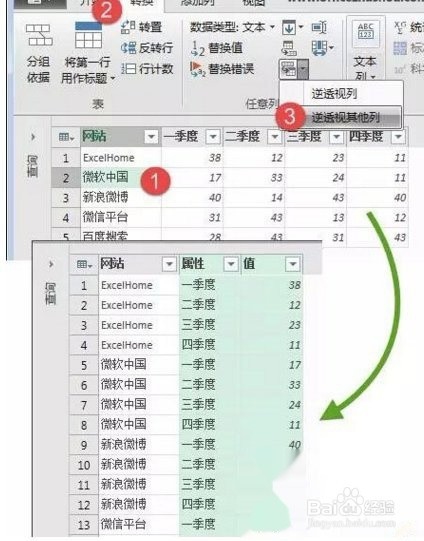Select row number 12 in lower table
424x541 pixels.
(84, 505)
